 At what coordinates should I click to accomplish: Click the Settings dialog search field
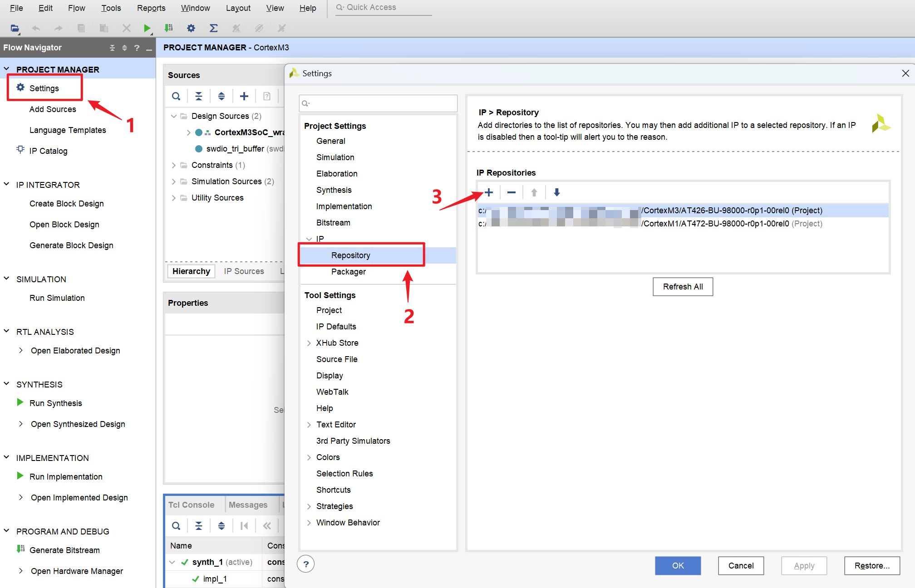point(379,103)
